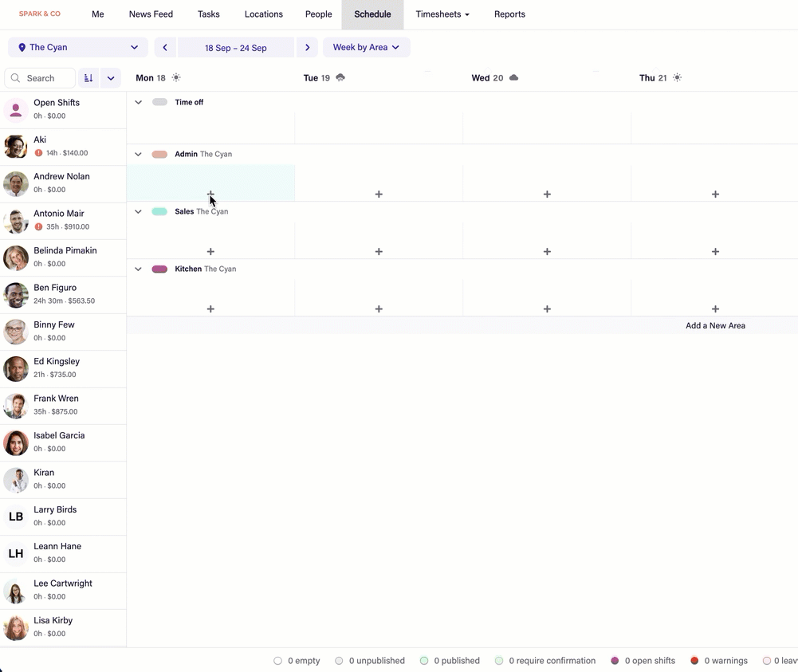Click the employee Search field
The height and width of the screenshot is (672, 798).
pos(40,78)
